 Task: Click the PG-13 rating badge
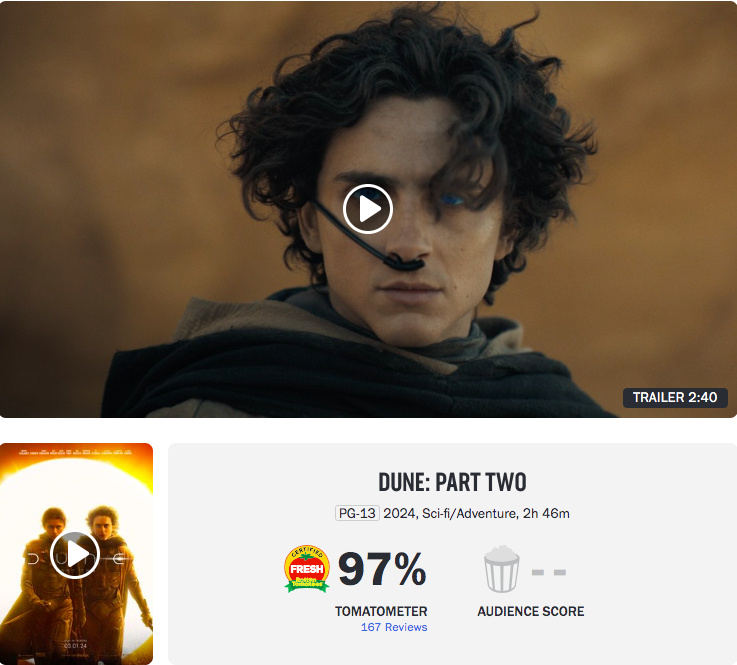[357, 513]
